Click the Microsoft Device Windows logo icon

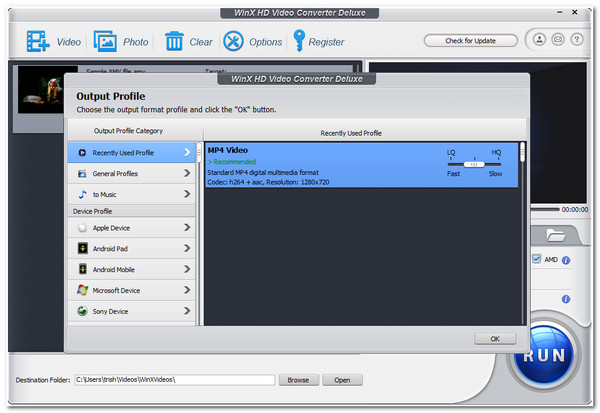(x=82, y=290)
